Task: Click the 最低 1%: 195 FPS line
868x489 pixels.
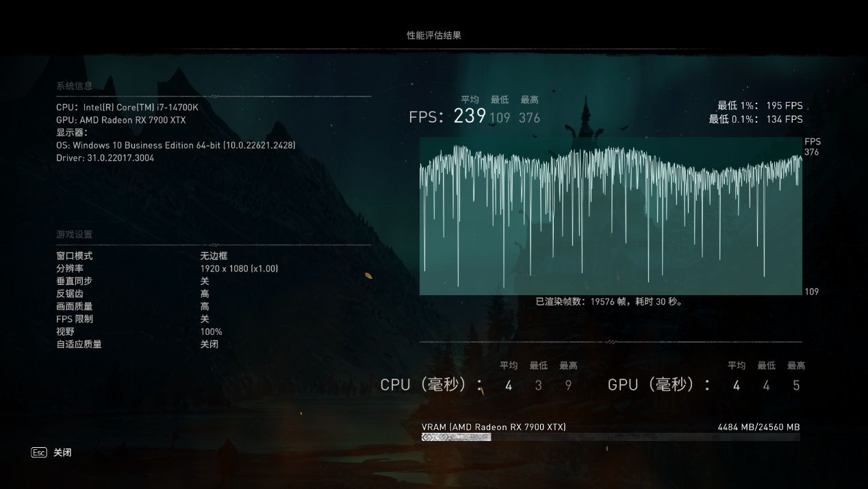Action: (760, 106)
